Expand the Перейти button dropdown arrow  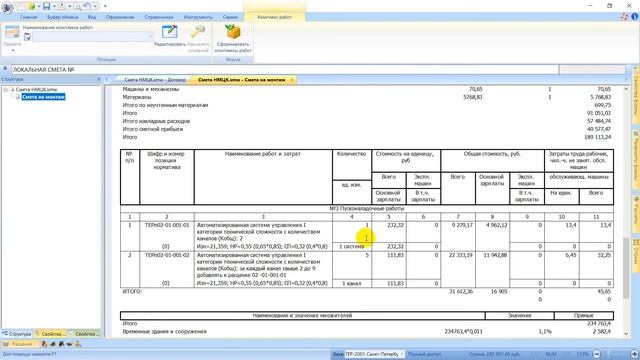coord(12,50)
